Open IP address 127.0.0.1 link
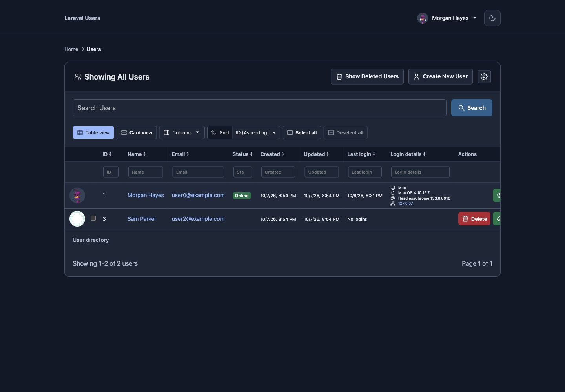This screenshot has height=392, width=565. 406,203
